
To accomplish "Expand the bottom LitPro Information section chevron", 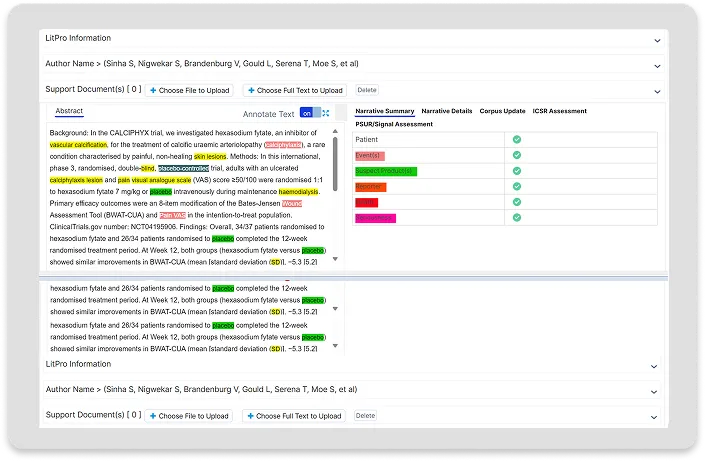I will click(x=654, y=367).
